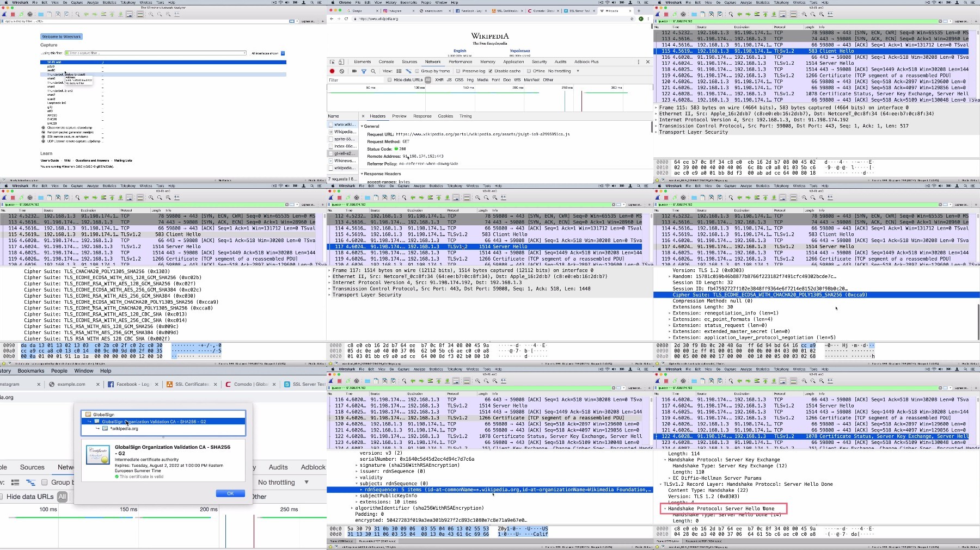
Task: Bookmark page with the address bar star icon
Action: pyautogui.click(x=632, y=19)
